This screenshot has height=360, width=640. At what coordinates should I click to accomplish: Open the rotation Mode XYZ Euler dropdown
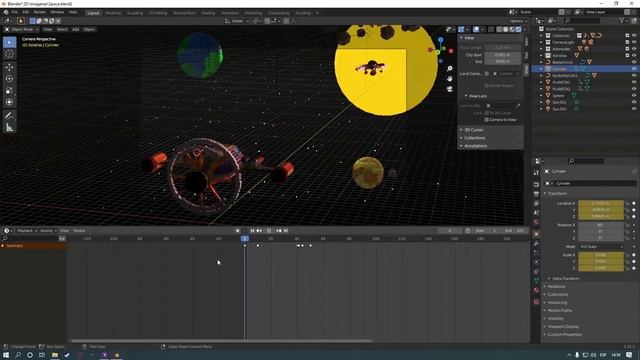pyautogui.click(x=601, y=247)
